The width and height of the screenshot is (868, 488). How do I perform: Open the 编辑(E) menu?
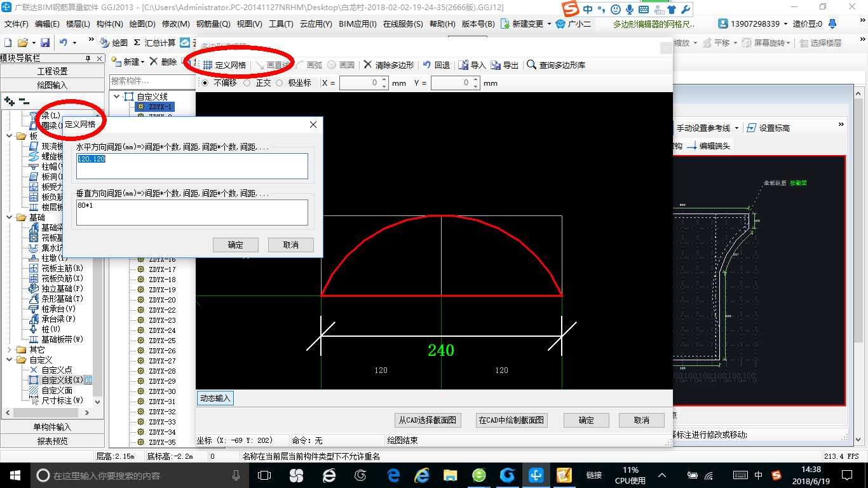tap(47, 24)
